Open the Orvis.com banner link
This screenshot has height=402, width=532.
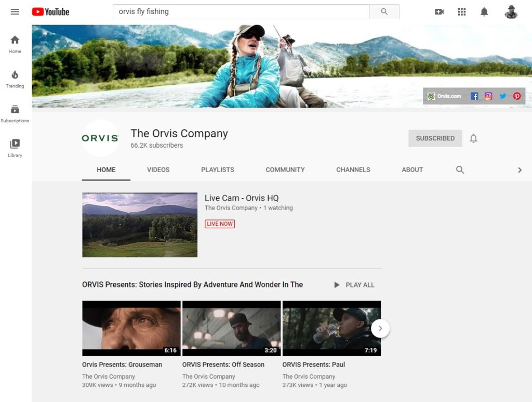click(x=445, y=96)
